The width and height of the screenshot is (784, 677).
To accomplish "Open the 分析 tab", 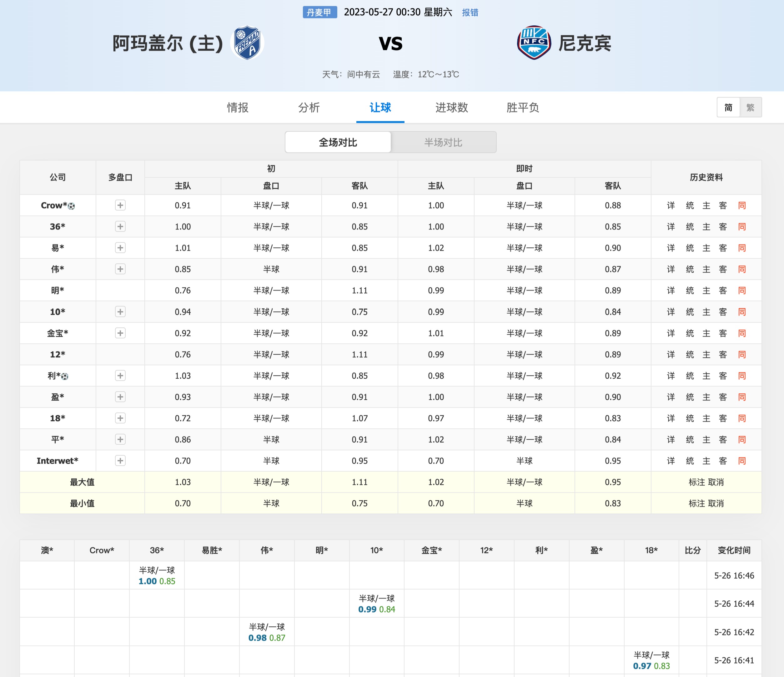I will [309, 108].
